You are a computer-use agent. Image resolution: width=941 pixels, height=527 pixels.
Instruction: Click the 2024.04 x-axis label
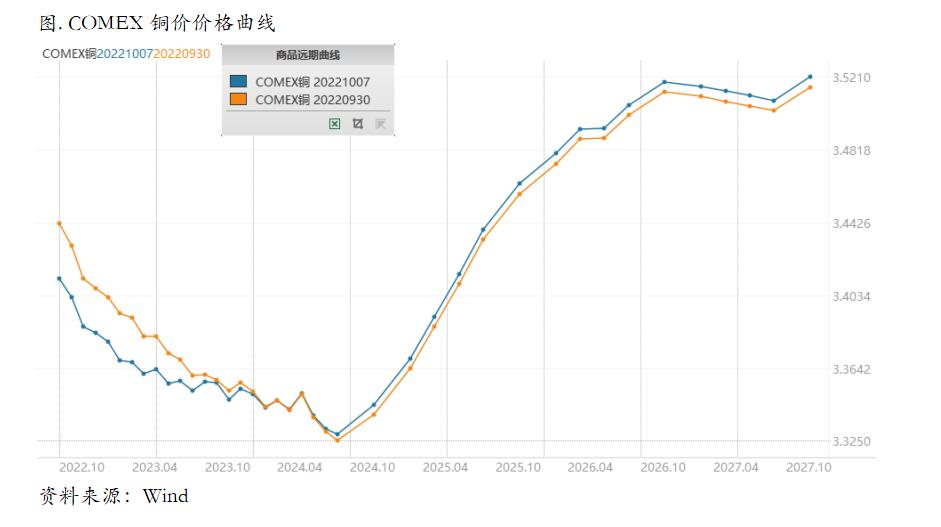299,467
